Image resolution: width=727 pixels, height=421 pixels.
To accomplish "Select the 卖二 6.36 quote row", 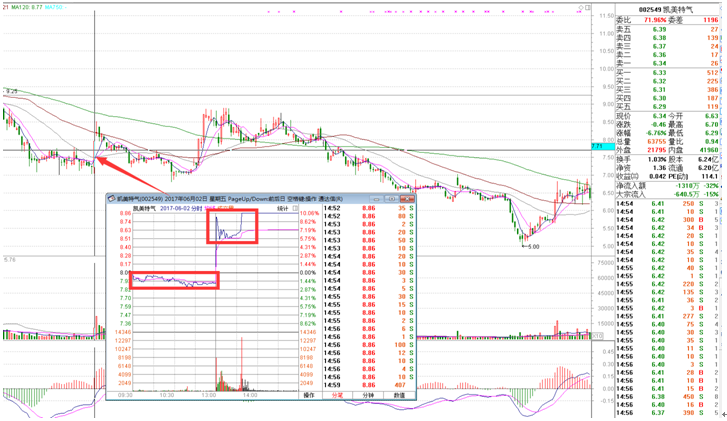I will (x=667, y=55).
